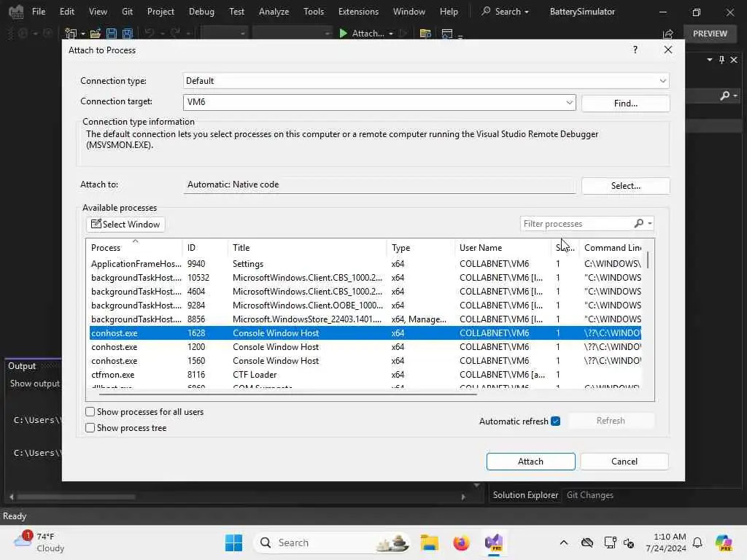The width and height of the screenshot is (747, 560).
Task: Open the Git menu
Action: click(x=127, y=12)
